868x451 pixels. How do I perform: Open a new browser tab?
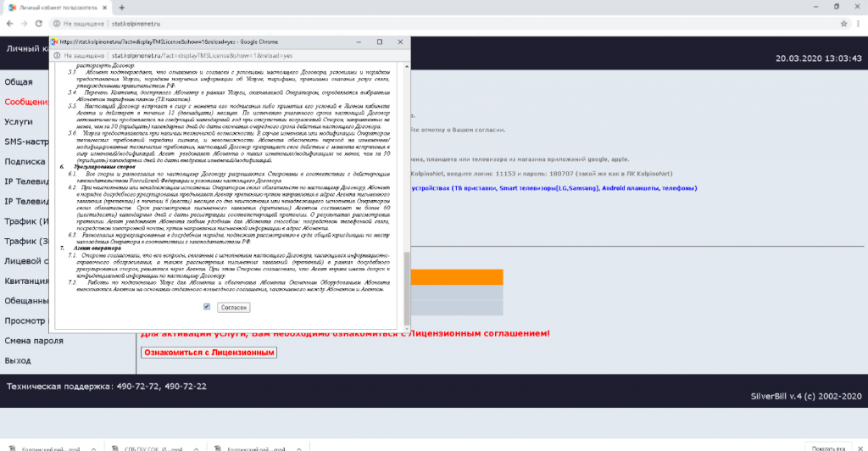click(122, 7)
